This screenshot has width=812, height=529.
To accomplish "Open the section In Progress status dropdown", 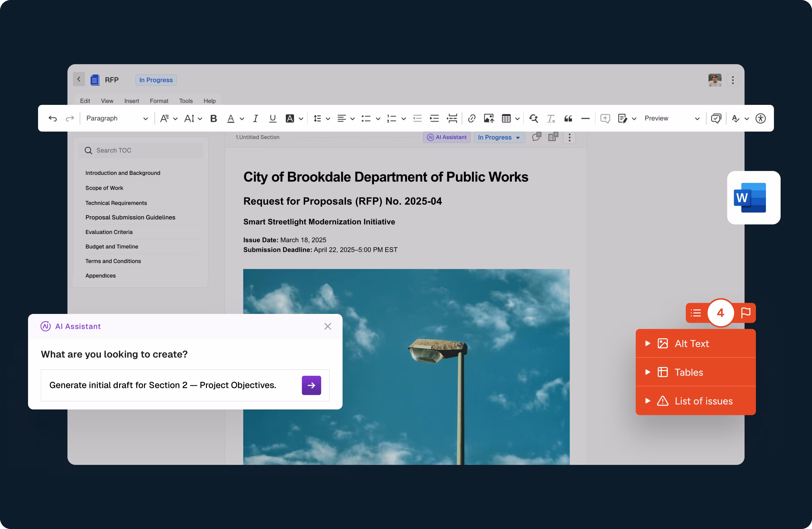I will point(499,137).
